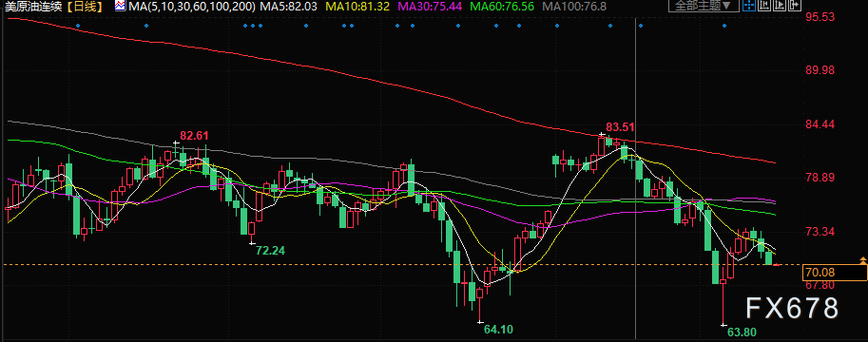The image size is (868, 342).
Task: Open the MA indicator chart icon
Action: click(x=120, y=6)
